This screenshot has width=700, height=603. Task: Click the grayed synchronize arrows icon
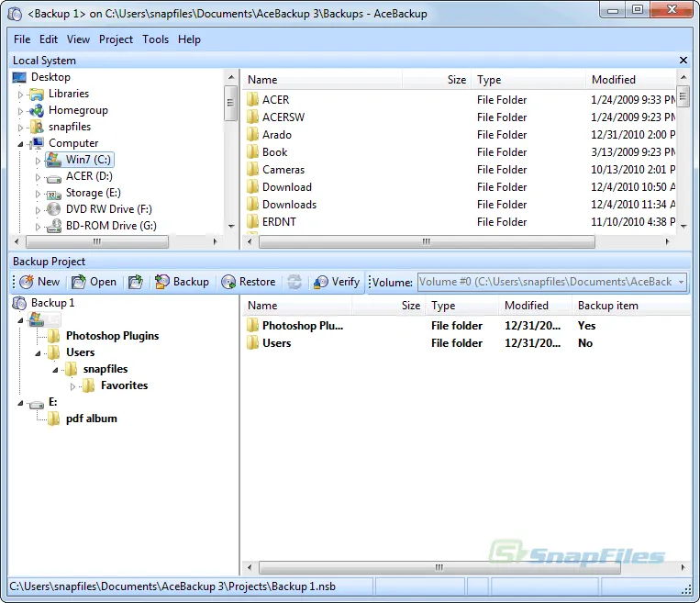tap(294, 282)
